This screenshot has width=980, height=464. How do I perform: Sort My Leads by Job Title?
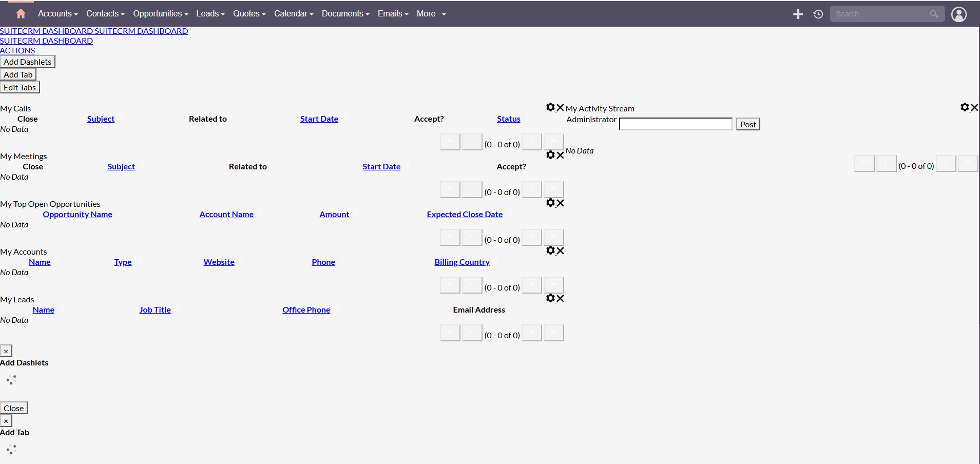click(155, 310)
